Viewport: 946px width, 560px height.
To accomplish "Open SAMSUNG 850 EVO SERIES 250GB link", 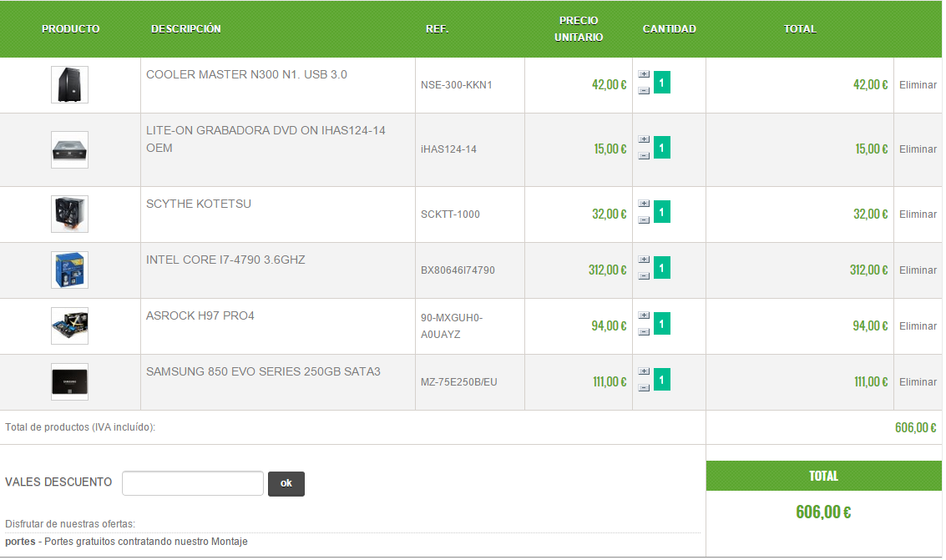I will pos(263,372).
